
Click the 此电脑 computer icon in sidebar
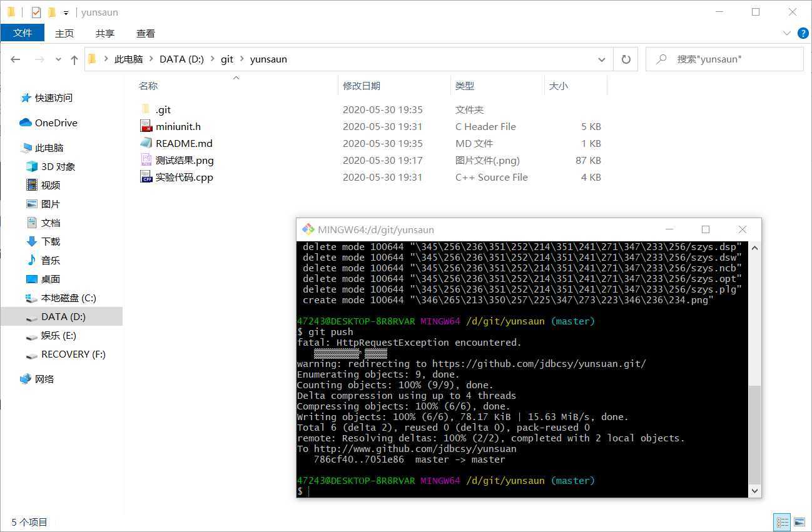tap(26, 148)
